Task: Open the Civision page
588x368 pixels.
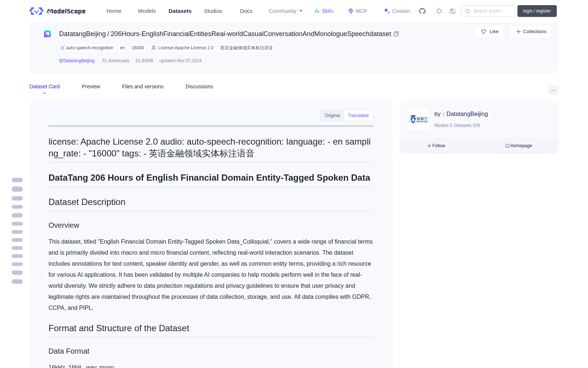Action: [x=397, y=11]
